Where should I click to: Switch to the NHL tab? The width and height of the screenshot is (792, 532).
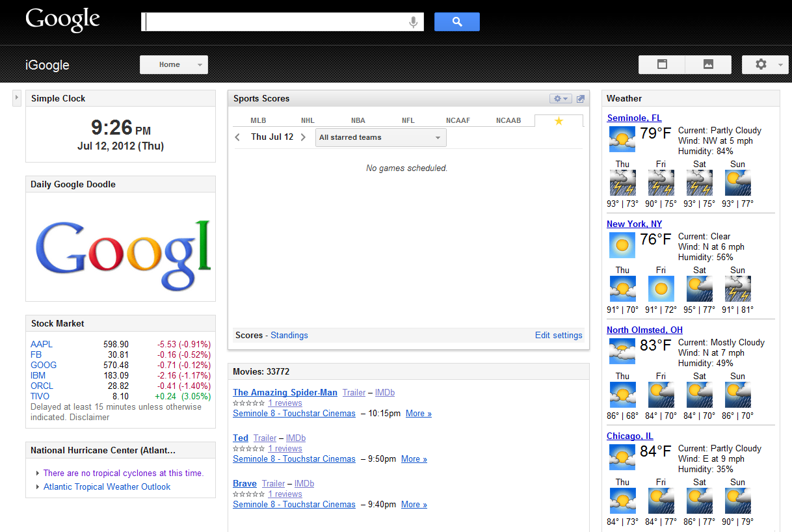pyautogui.click(x=308, y=120)
